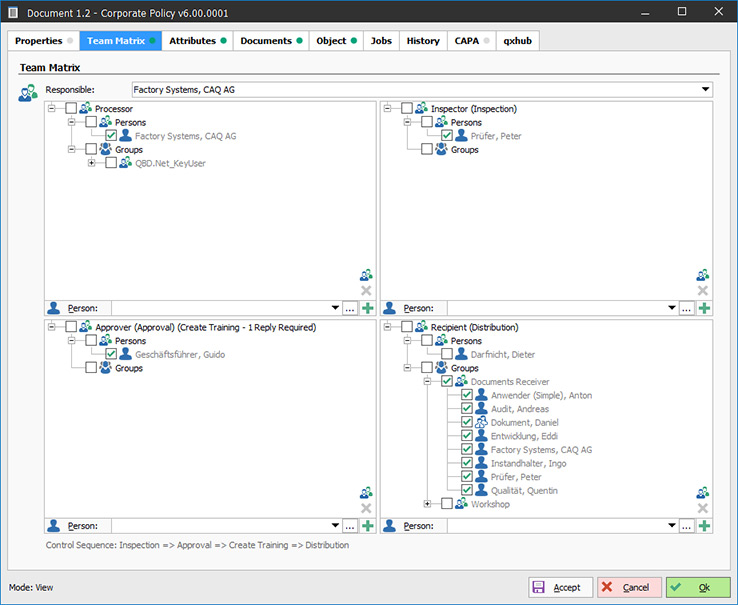Click green plus to add Inspector person
738x605 pixels.
pos(704,308)
